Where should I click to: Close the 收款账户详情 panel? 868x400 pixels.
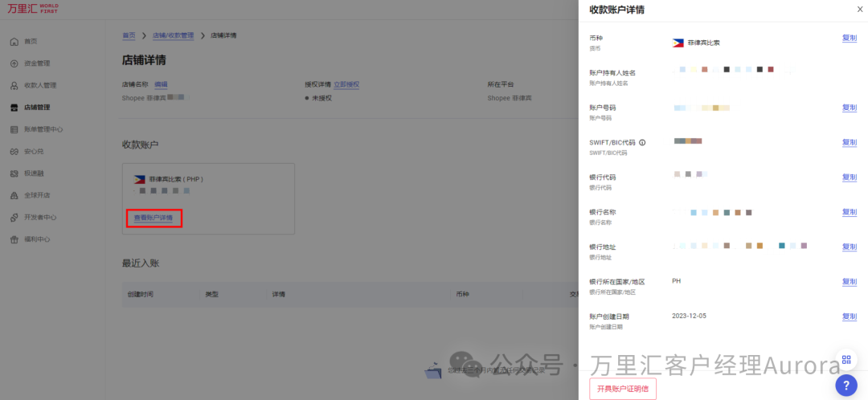(x=859, y=10)
